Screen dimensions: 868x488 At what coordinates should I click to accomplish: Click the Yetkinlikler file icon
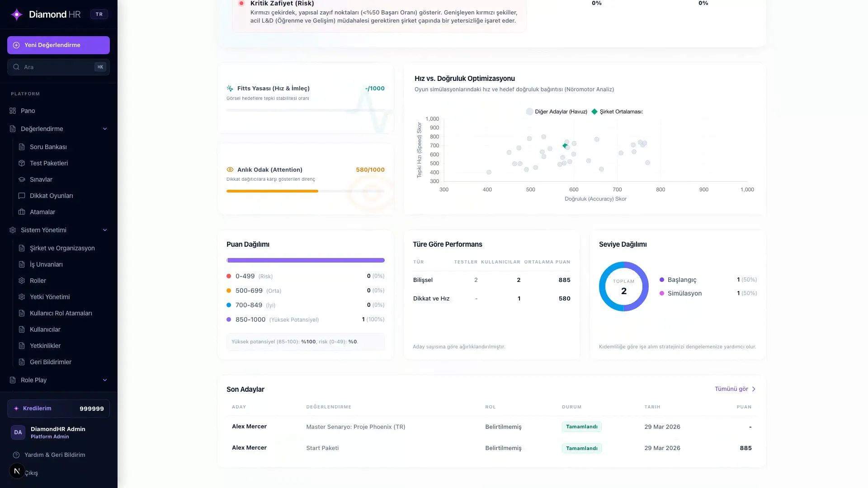(22, 346)
